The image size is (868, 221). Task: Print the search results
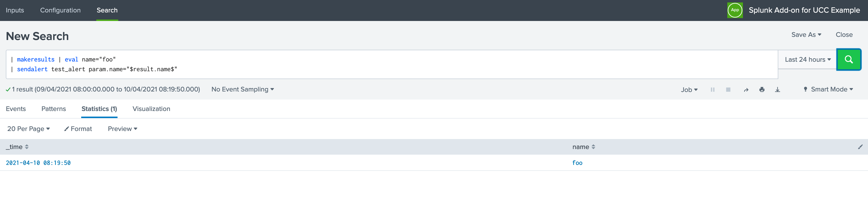tap(762, 90)
